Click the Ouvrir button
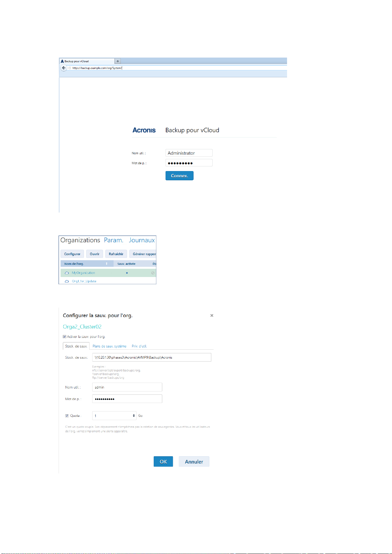 pos(94,254)
